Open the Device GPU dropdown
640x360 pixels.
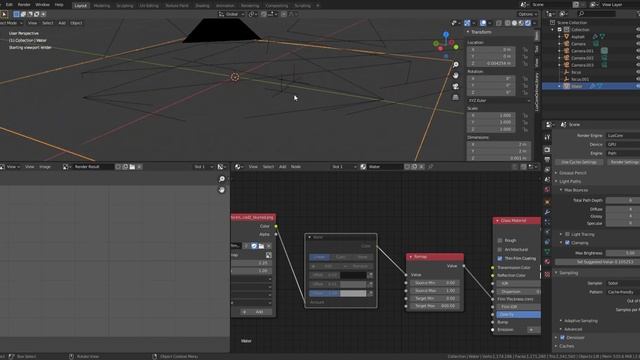(x=623, y=144)
